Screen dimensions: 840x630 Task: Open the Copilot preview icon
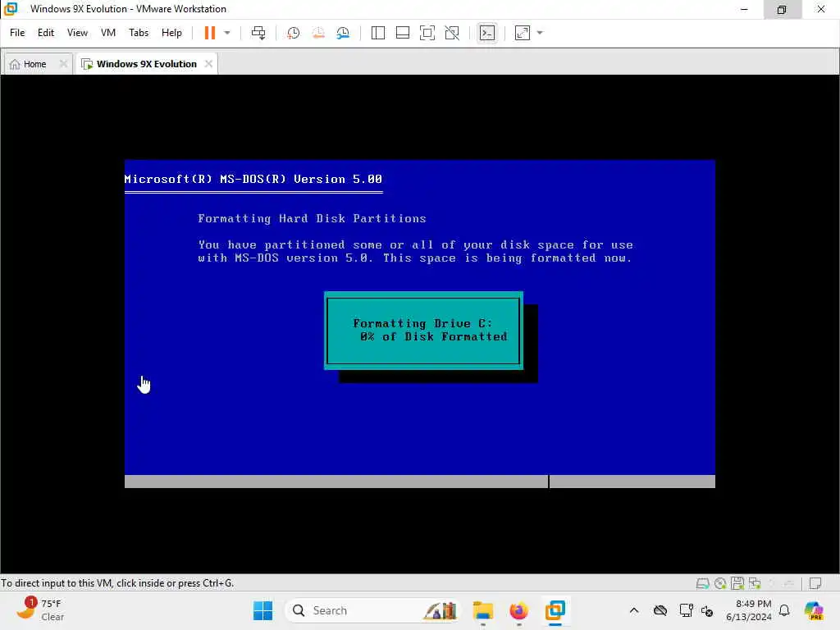814,610
